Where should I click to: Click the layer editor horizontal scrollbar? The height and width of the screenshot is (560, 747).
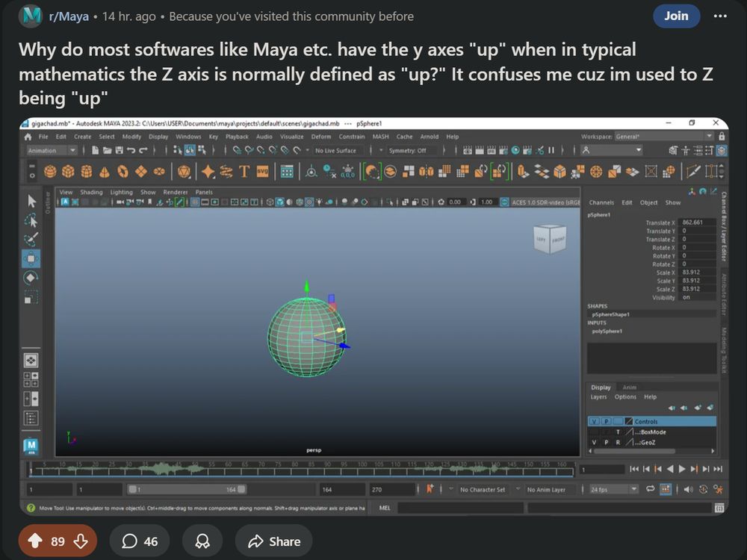(634, 451)
